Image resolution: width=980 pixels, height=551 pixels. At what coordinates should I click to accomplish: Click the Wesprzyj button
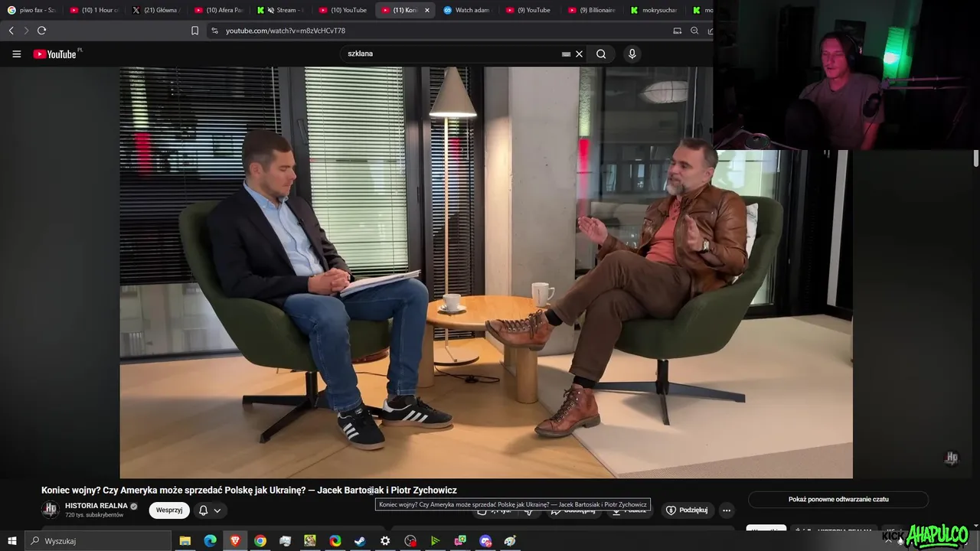click(169, 510)
